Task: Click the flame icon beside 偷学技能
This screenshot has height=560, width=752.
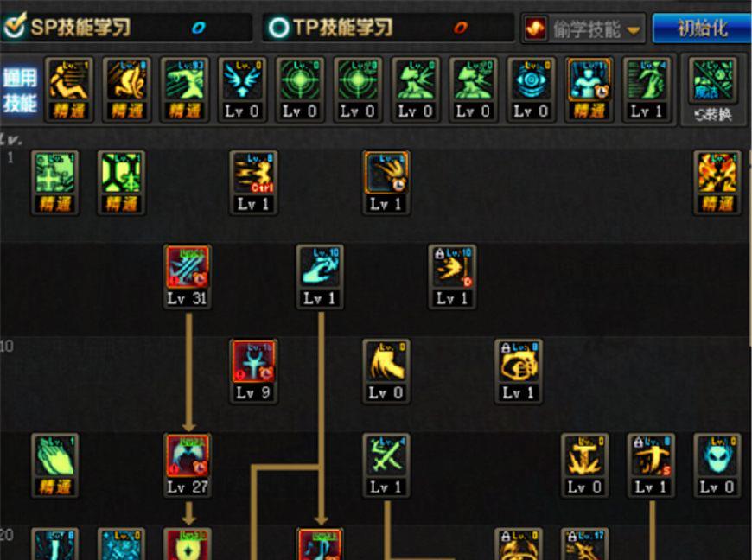Action: point(535,29)
